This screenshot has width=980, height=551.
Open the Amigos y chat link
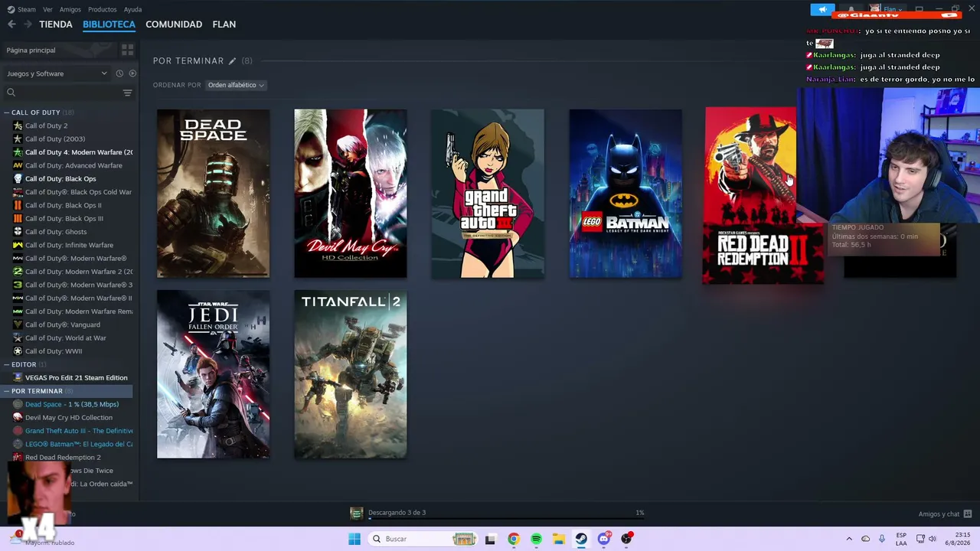[939, 514]
